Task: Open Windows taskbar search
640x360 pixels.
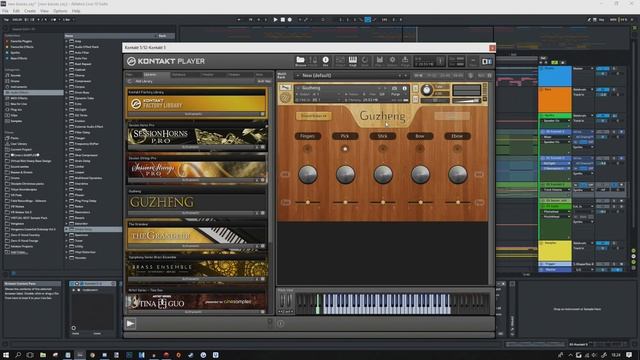Action: (x=18, y=355)
